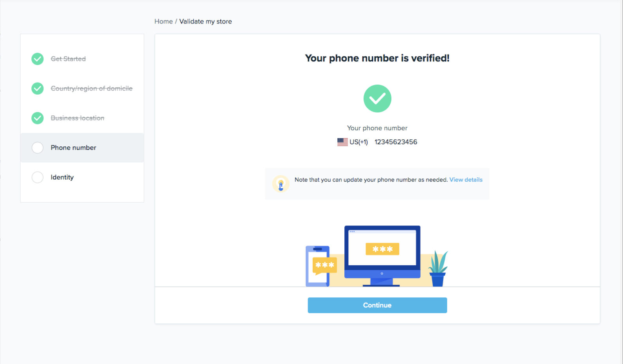Click the US(+1) country code text
The image size is (623, 364).
[x=358, y=142]
